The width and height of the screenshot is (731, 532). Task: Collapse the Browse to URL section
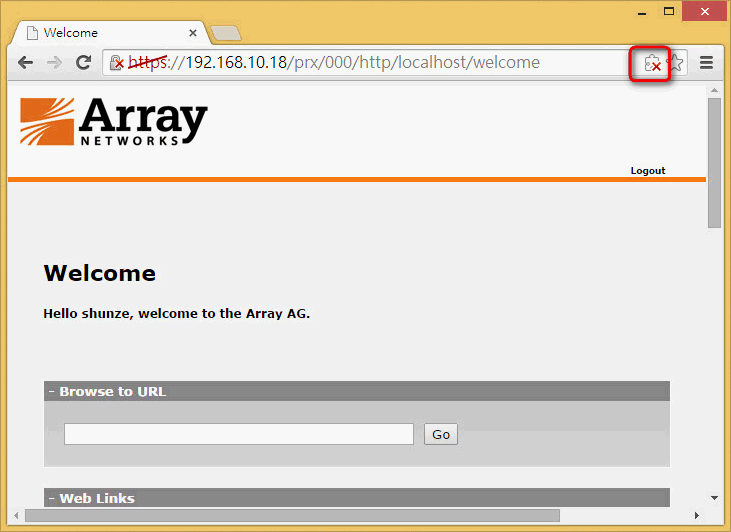[52, 392]
